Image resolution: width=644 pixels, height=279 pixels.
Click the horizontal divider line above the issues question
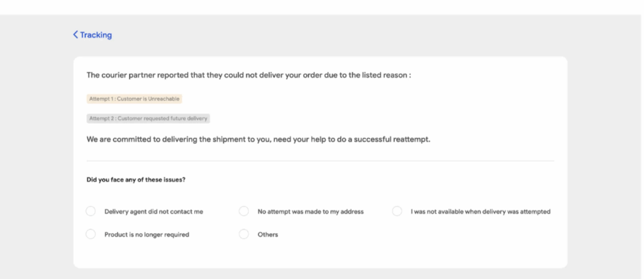[x=320, y=161]
